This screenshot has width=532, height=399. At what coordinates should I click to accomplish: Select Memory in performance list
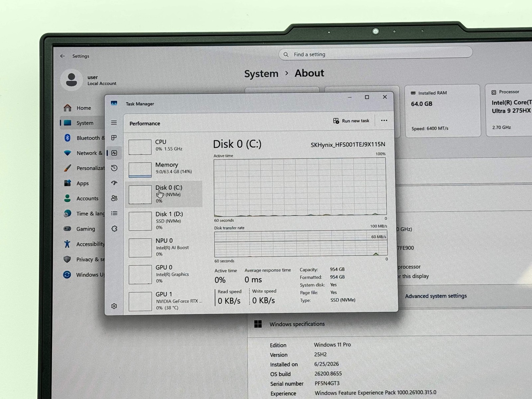tap(165, 169)
